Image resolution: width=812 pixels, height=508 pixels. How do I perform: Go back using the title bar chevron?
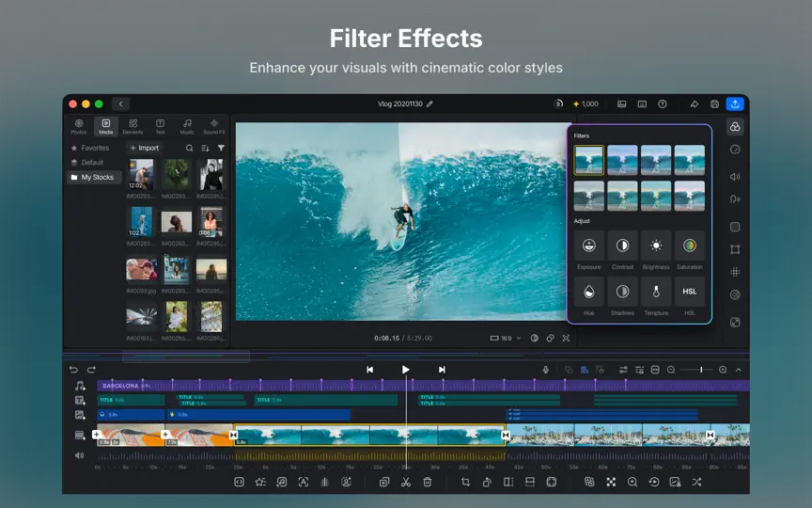pyautogui.click(x=120, y=103)
